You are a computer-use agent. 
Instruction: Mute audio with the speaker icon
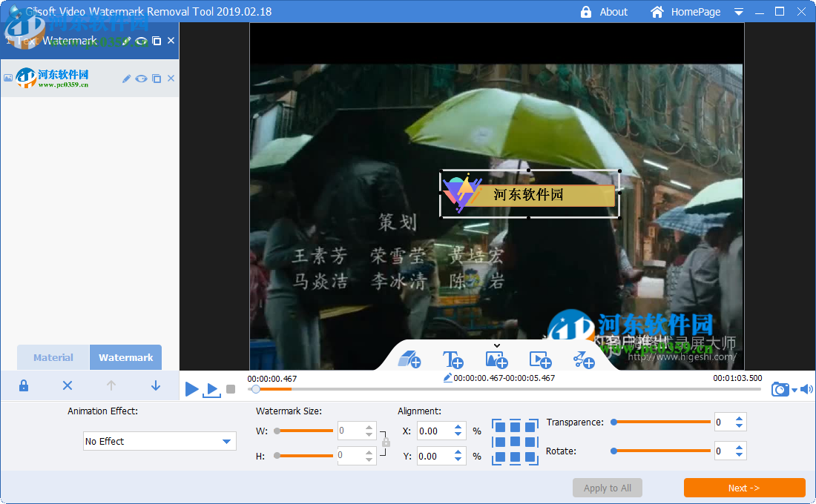tap(806, 388)
